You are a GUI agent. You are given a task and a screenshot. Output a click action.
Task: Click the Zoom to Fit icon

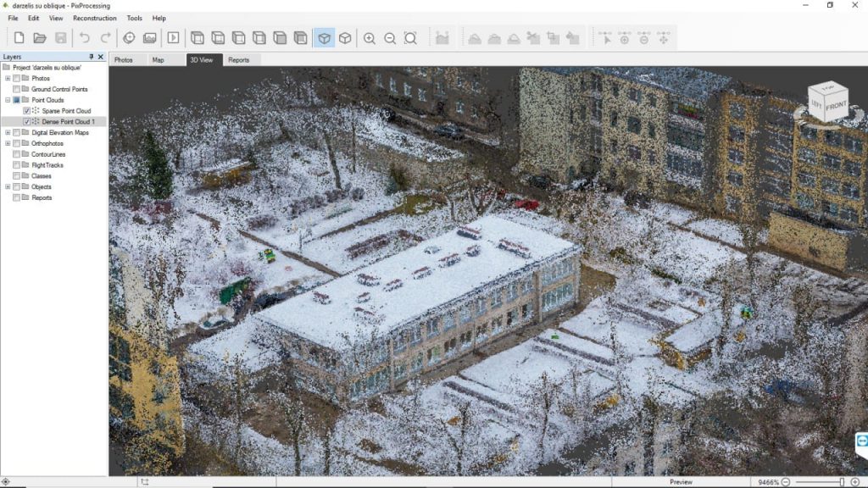pyautogui.click(x=410, y=36)
